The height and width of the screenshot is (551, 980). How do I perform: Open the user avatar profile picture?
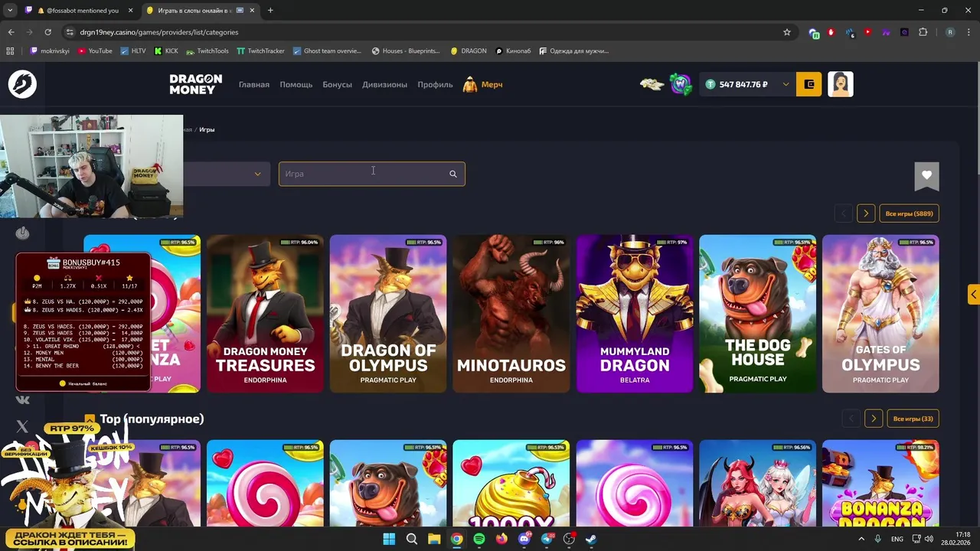(841, 84)
